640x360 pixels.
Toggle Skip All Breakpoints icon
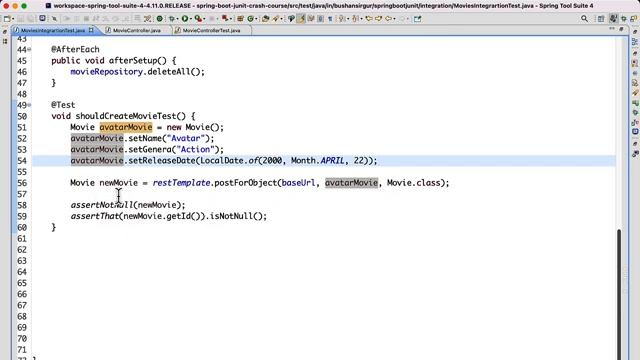point(54,19)
